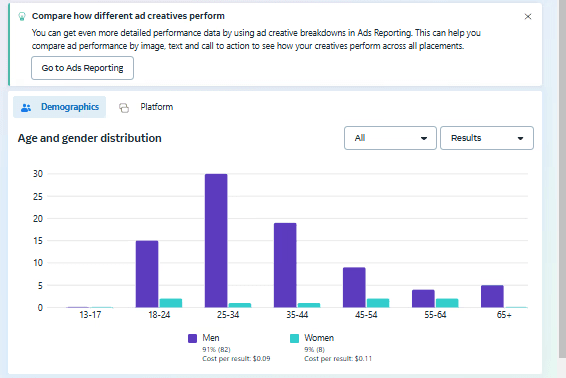Click the lightbulb tip icon
Image resolution: width=566 pixels, height=378 pixels.
22,16
